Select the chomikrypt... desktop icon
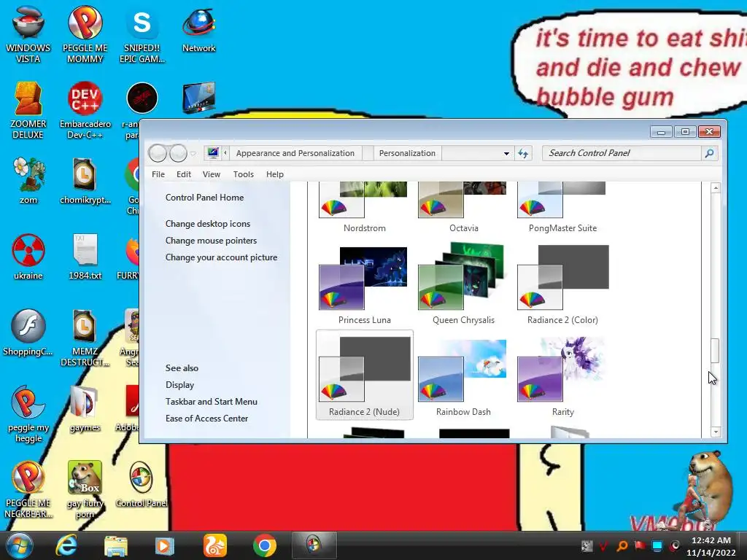Image resolution: width=747 pixels, height=560 pixels. (x=85, y=181)
